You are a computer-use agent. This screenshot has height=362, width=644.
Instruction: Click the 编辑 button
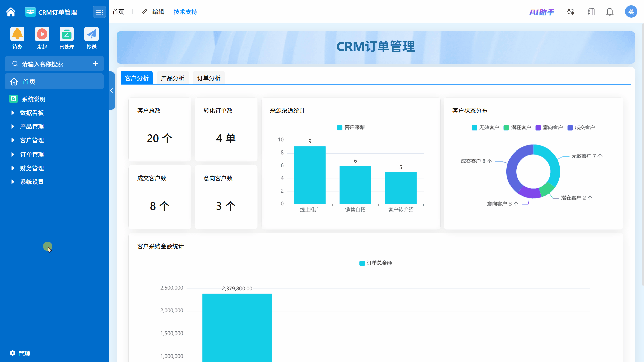[153, 12]
